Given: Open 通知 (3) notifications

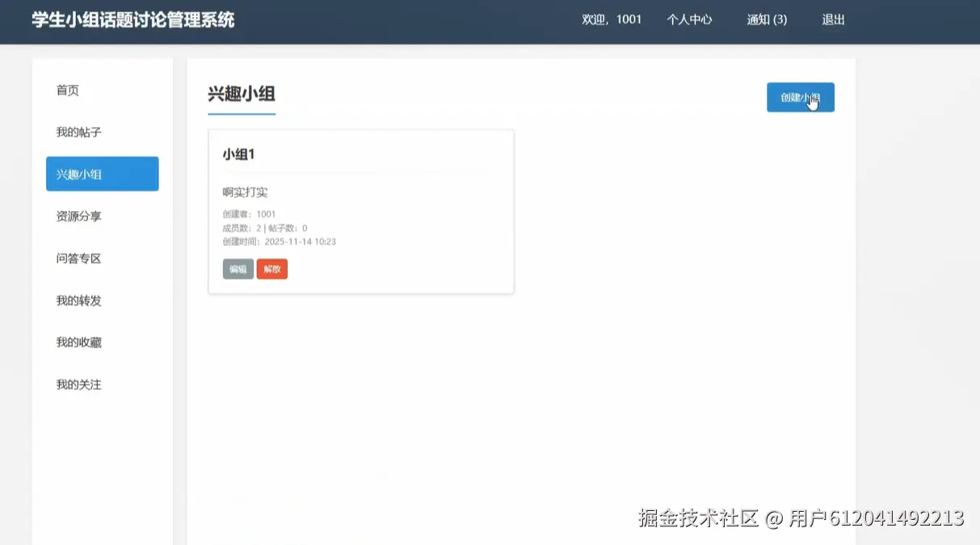Looking at the screenshot, I should 766,19.
